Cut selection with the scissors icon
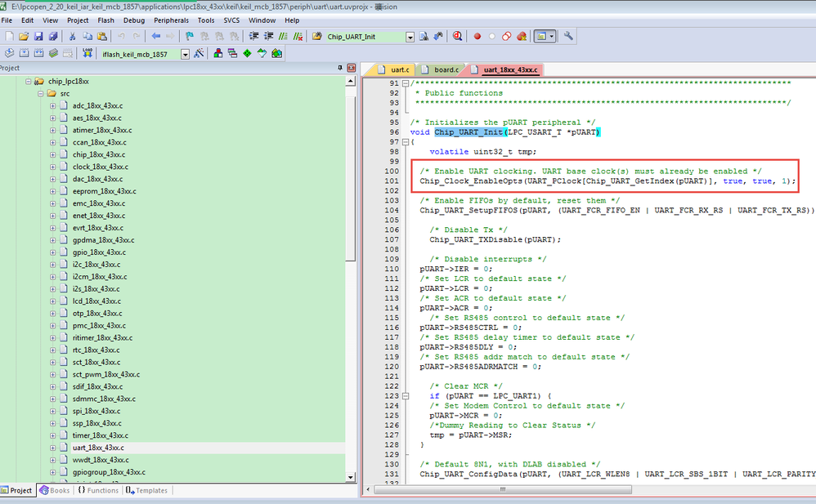The width and height of the screenshot is (816, 504). click(72, 37)
